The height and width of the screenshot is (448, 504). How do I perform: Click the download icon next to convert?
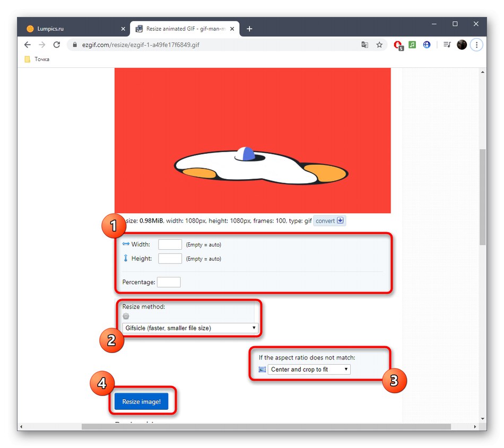point(340,221)
